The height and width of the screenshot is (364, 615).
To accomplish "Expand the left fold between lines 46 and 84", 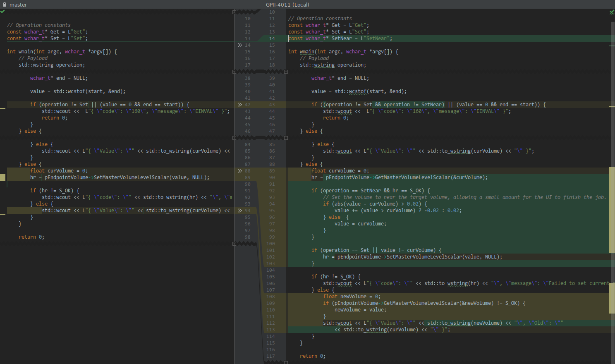I will (x=234, y=138).
